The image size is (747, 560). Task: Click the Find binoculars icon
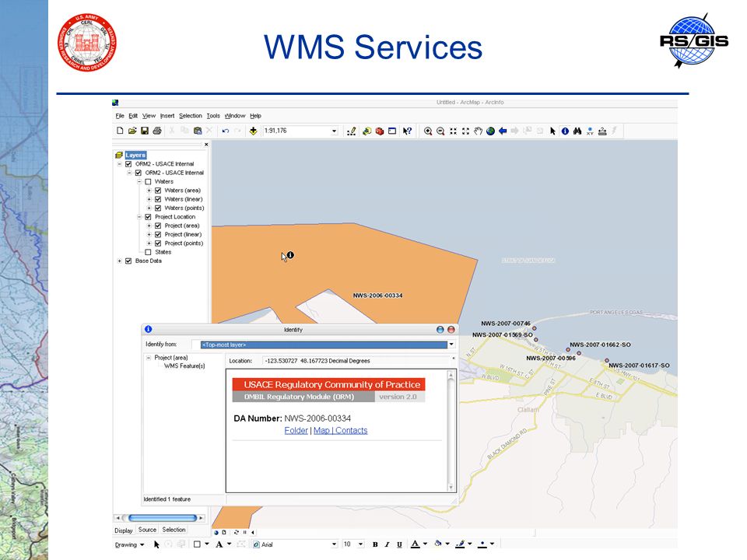click(577, 131)
